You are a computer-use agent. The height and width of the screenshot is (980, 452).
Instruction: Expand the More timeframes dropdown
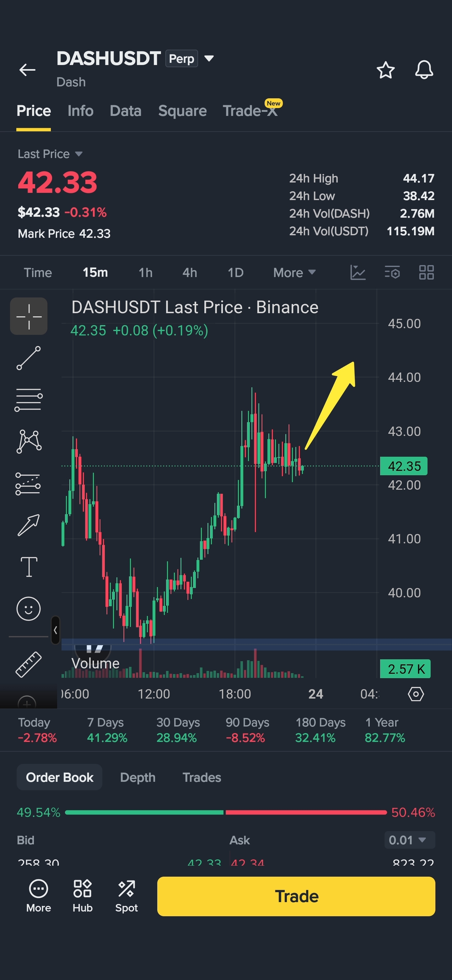pyautogui.click(x=295, y=272)
